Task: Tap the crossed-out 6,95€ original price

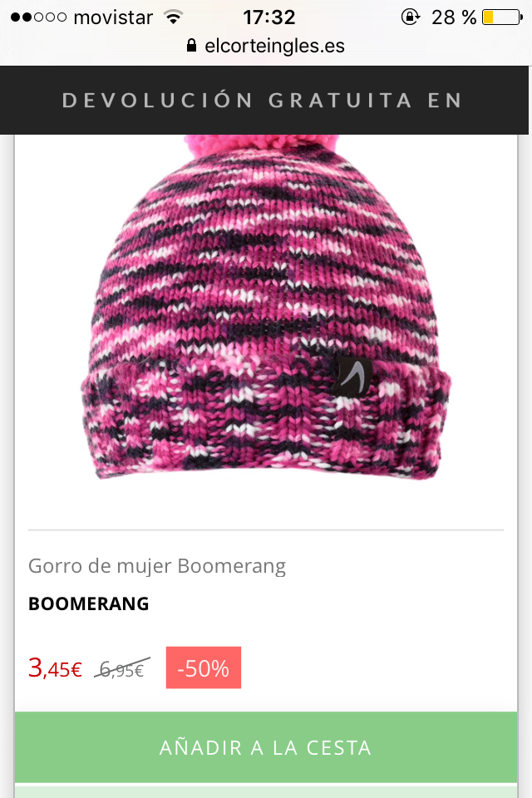Action: tap(121, 668)
